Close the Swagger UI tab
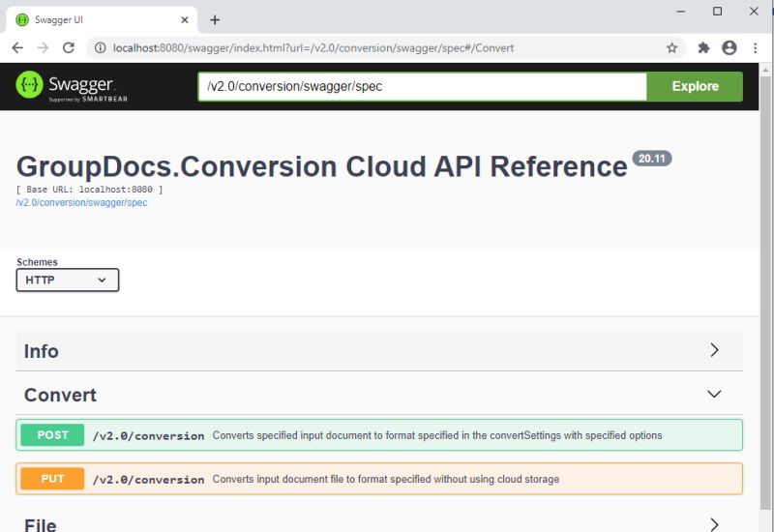 coord(185,19)
